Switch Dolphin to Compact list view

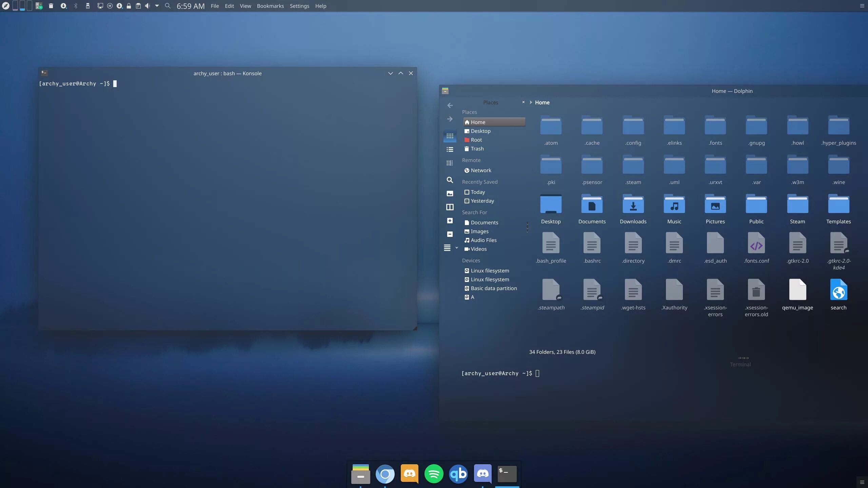tap(450, 149)
